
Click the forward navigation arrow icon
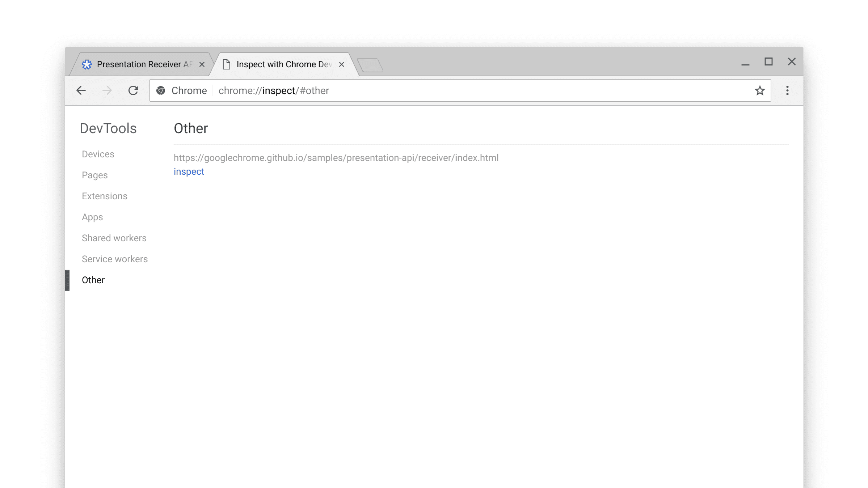107,90
